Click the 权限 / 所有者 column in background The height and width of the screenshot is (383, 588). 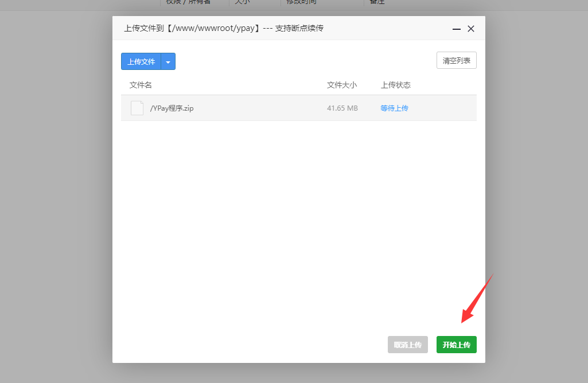click(x=188, y=2)
